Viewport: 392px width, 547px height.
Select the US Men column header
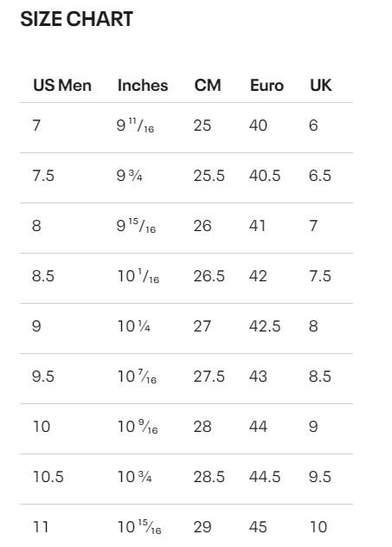pos(62,86)
